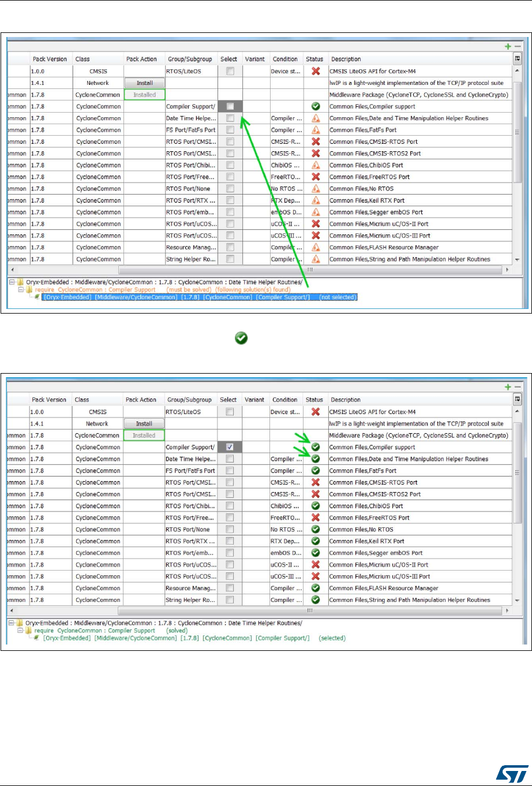Viewport: 532px width, 786px height.
Task: Tick the FS Port/FatFs Port checkbox, top screenshot
Action: pos(230,130)
